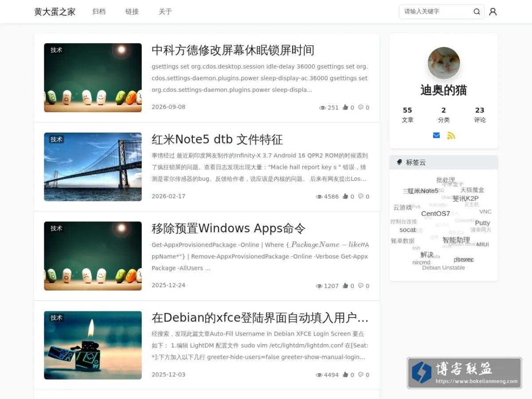
Task: Select the 批处理 tag in cloud
Action: pyautogui.click(x=446, y=180)
